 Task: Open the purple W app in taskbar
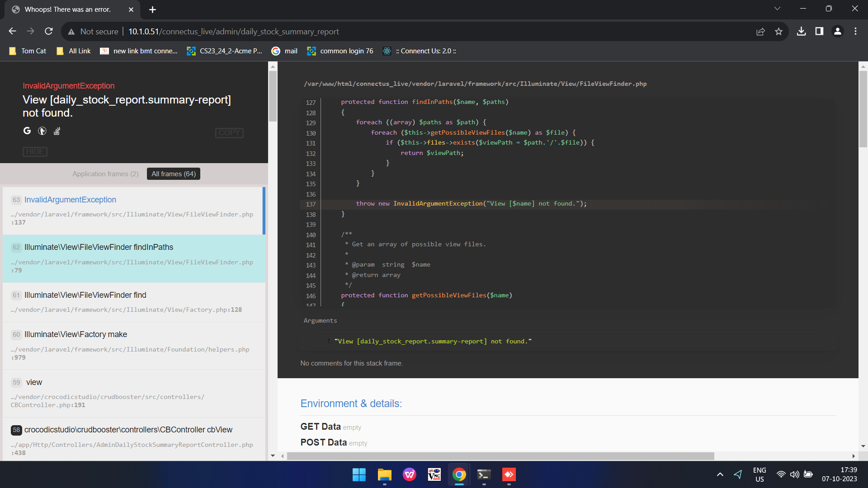[x=410, y=474]
